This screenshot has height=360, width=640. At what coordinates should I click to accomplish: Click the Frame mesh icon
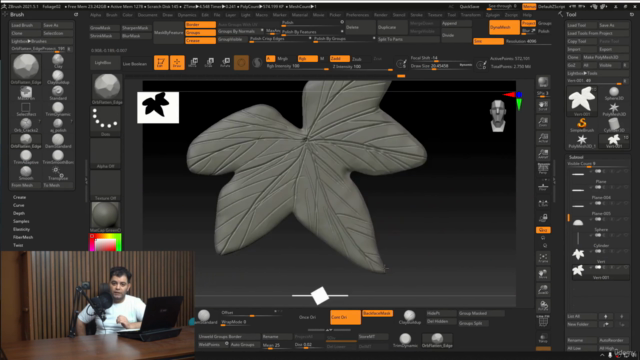point(543,257)
